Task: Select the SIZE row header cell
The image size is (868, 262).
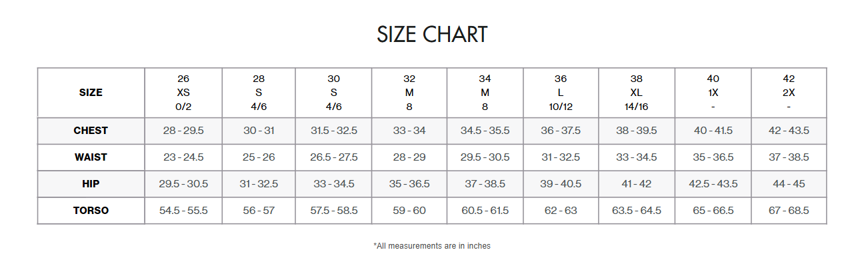Action: [91, 93]
